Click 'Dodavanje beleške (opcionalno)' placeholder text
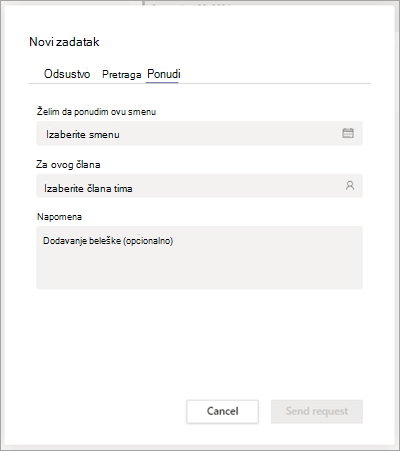The image size is (400, 451). [x=108, y=241]
